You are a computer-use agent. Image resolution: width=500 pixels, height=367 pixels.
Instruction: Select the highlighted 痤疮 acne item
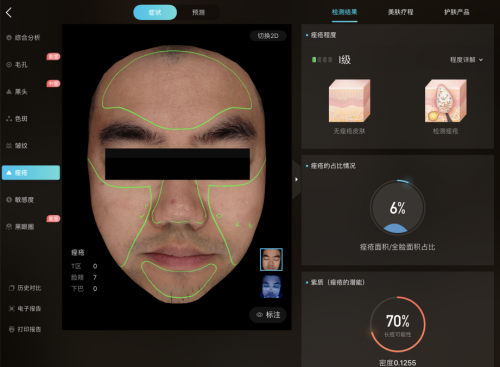coord(31,173)
